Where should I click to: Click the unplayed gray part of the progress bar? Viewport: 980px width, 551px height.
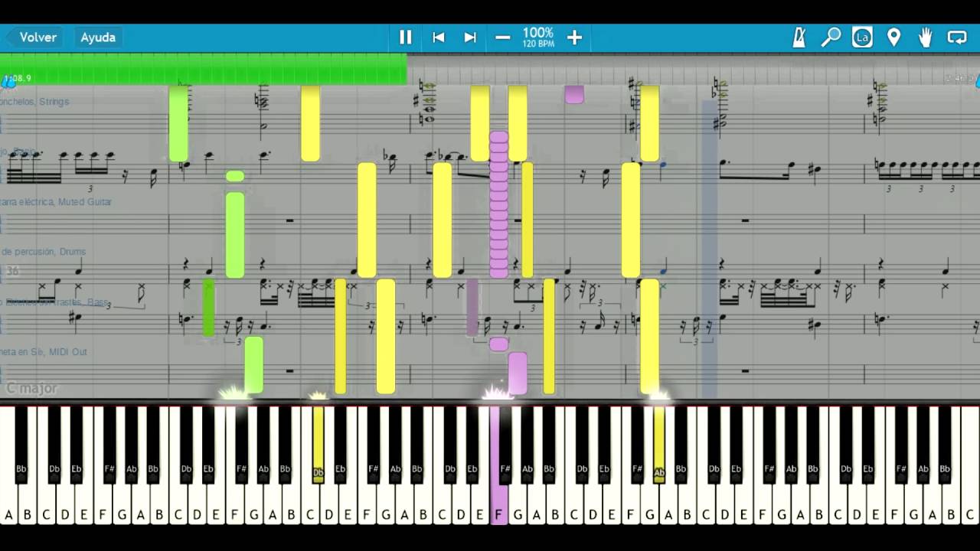[x=694, y=69]
